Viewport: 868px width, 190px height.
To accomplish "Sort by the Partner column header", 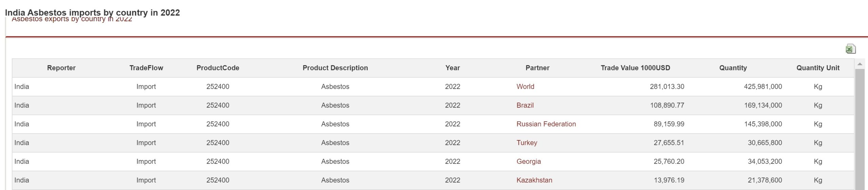I will (x=537, y=68).
